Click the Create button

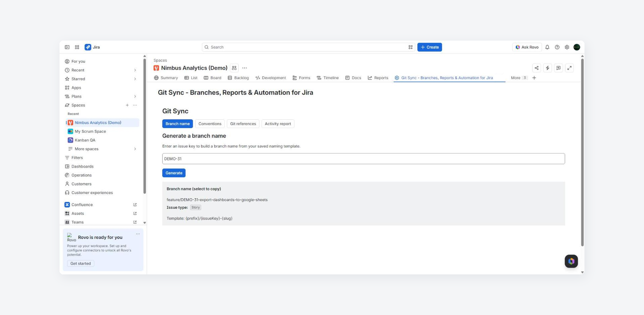click(x=429, y=47)
